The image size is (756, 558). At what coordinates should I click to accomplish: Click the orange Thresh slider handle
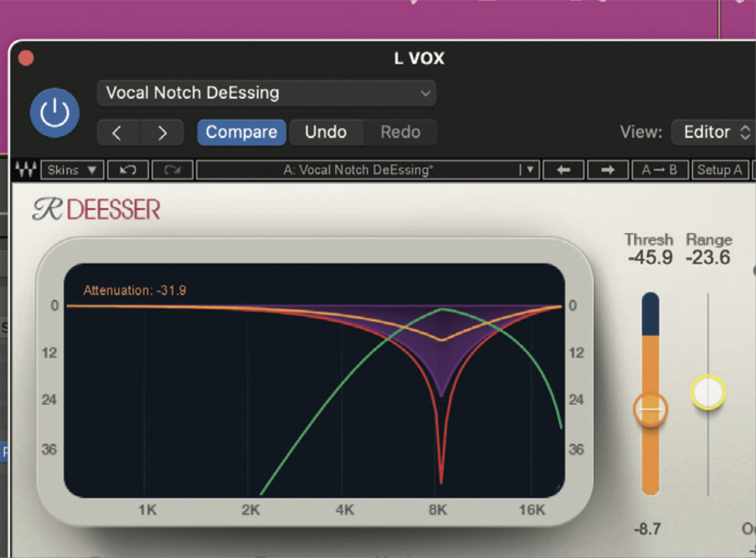click(650, 409)
